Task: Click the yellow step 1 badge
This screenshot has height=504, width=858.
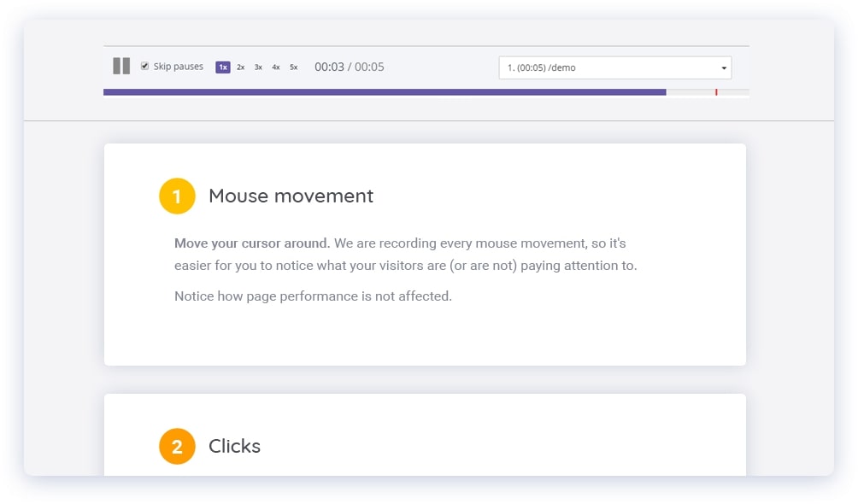Action: (177, 196)
